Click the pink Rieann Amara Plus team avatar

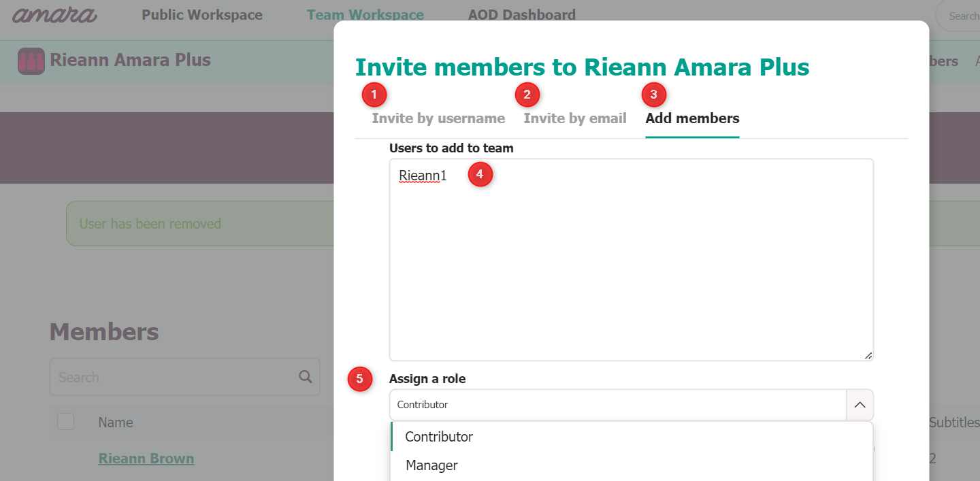[x=31, y=61]
